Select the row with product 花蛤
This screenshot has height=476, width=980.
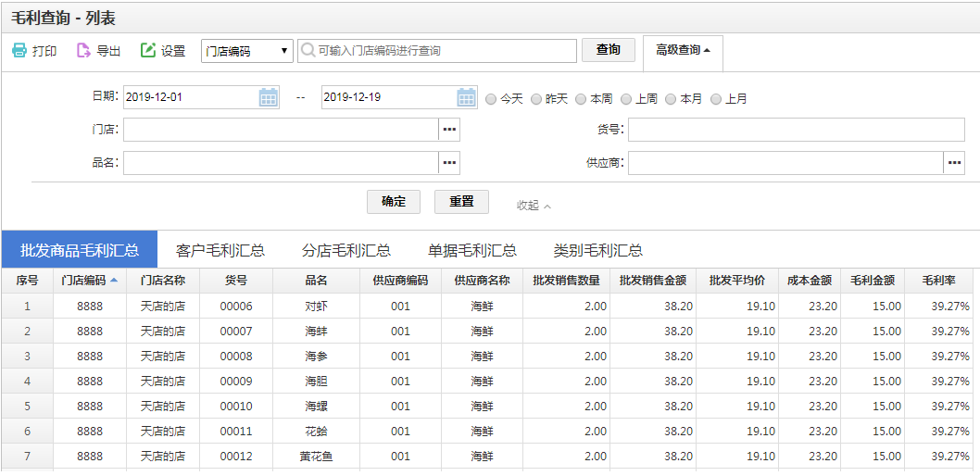(487, 431)
